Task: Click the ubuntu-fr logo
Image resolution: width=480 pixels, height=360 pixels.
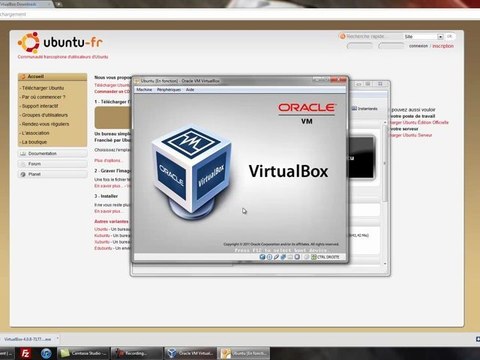Action: (x=60, y=43)
